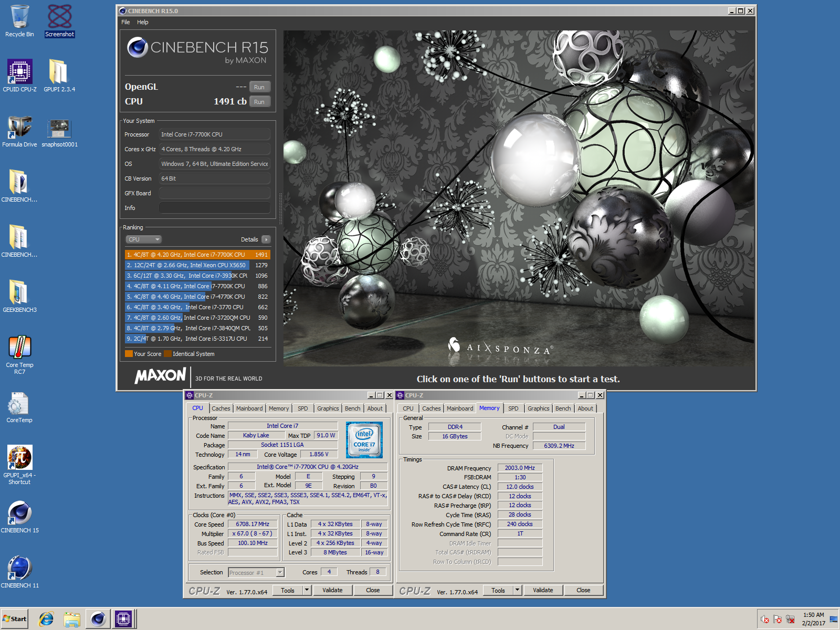840x630 pixels.
Task: Switch to the Cinebench taskbar item
Action: point(98,619)
